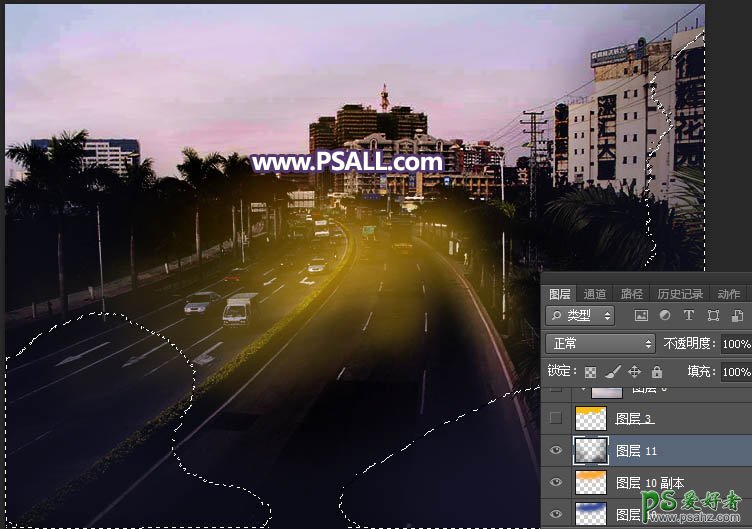The height and width of the screenshot is (529, 752).
Task: Open the 历史记录 tab
Action: coord(679,293)
